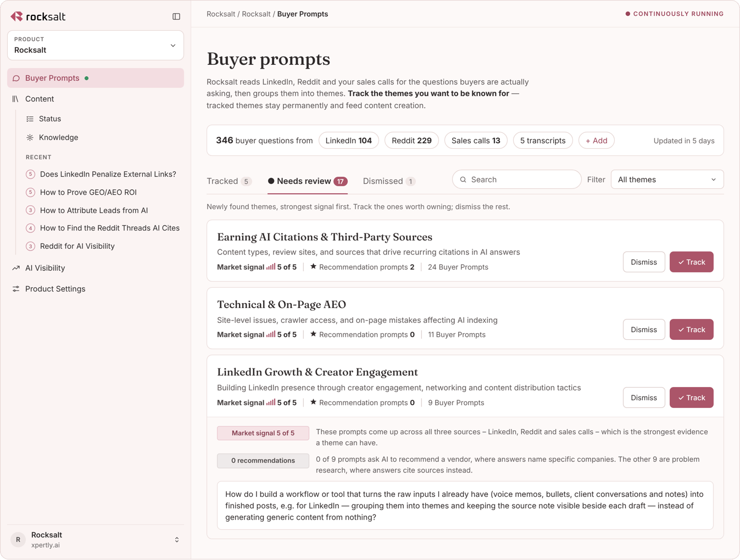Screen dimensions: 740x560
Task: Click the AI Visibility trend icon
Action: point(16,268)
